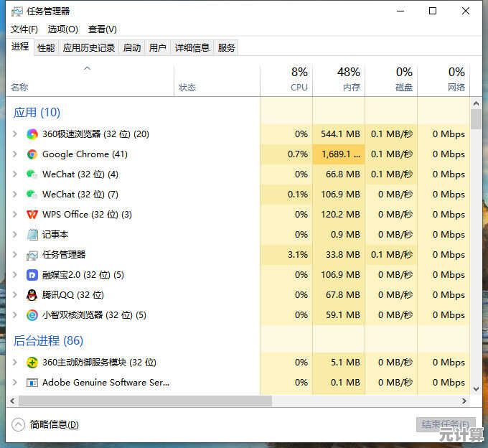Open the 选项(O) menu
Viewport: 488px width, 448px height.
(63, 29)
